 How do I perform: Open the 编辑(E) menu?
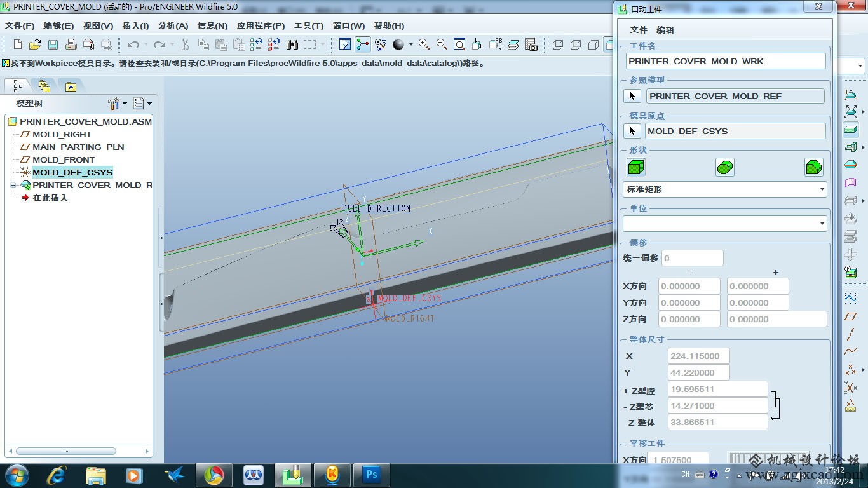tap(58, 25)
